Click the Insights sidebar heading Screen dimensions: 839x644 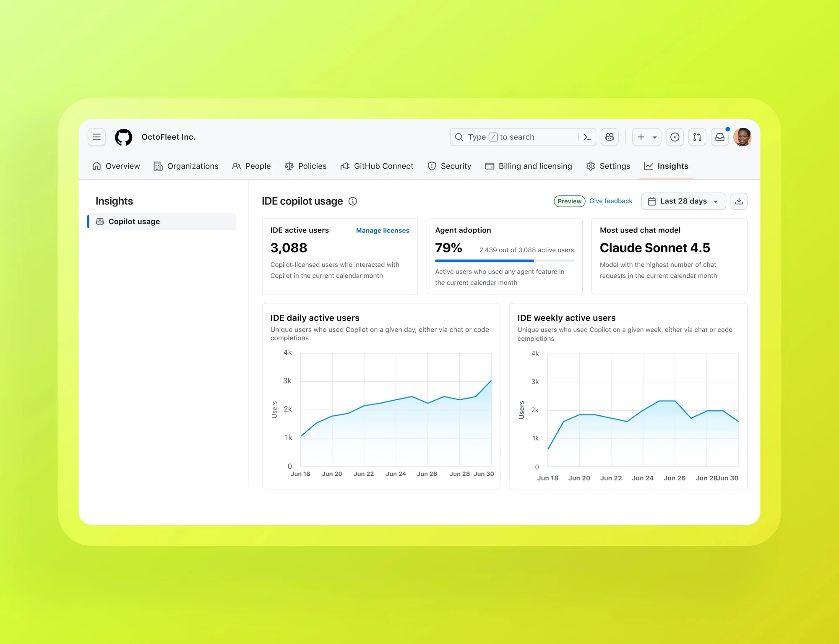point(114,201)
